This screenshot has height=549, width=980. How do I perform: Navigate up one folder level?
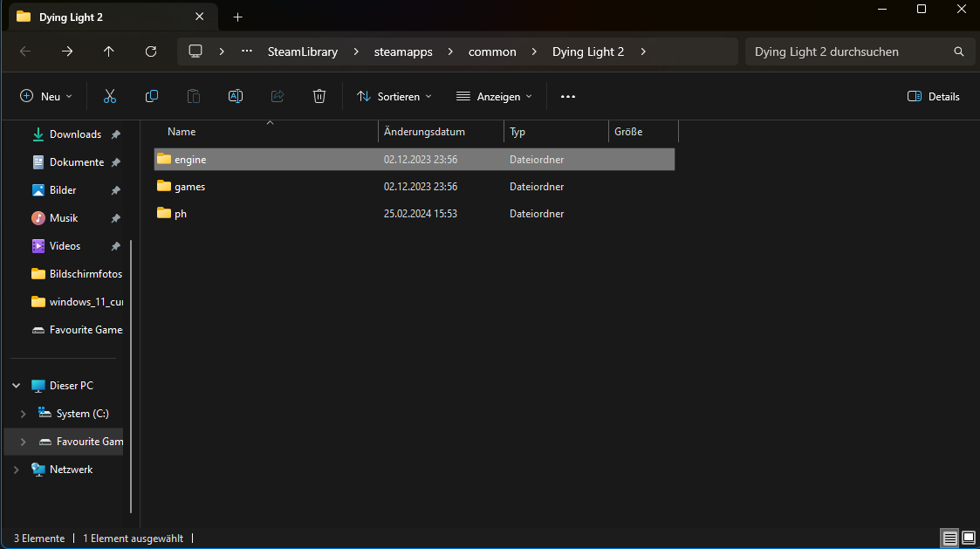point(109,51)
